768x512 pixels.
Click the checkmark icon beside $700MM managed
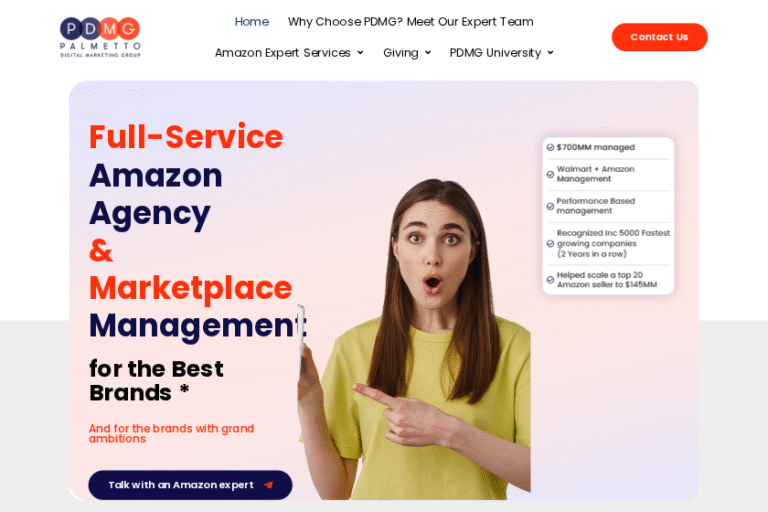click(550, 148)
